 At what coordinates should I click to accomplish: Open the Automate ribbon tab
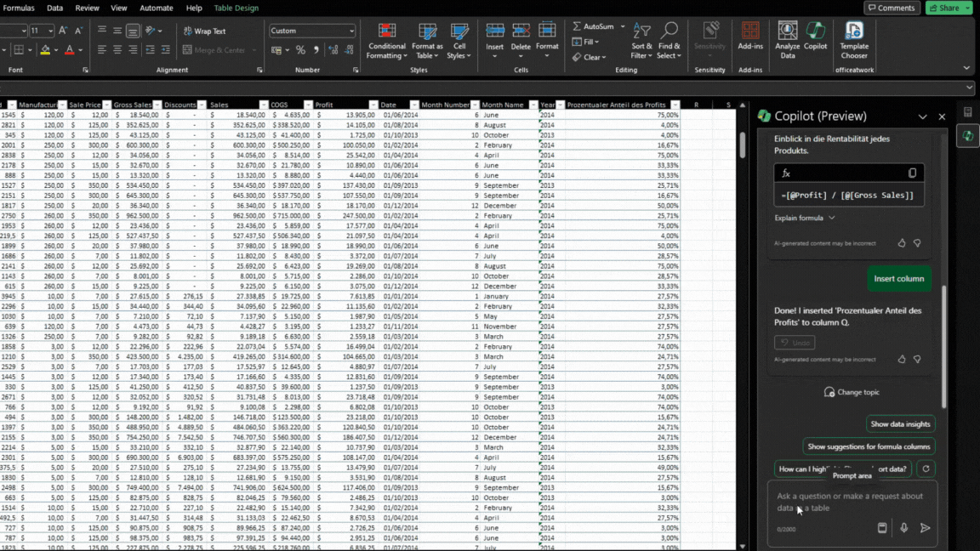pyautogui.click(x=156, y=9)
